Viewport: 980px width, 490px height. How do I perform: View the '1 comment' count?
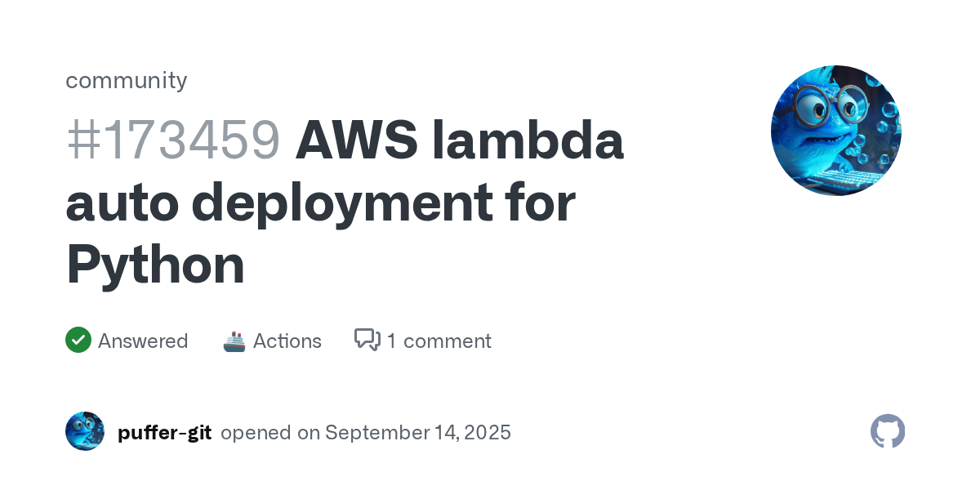pyautogui.click(x=439, y=341)
